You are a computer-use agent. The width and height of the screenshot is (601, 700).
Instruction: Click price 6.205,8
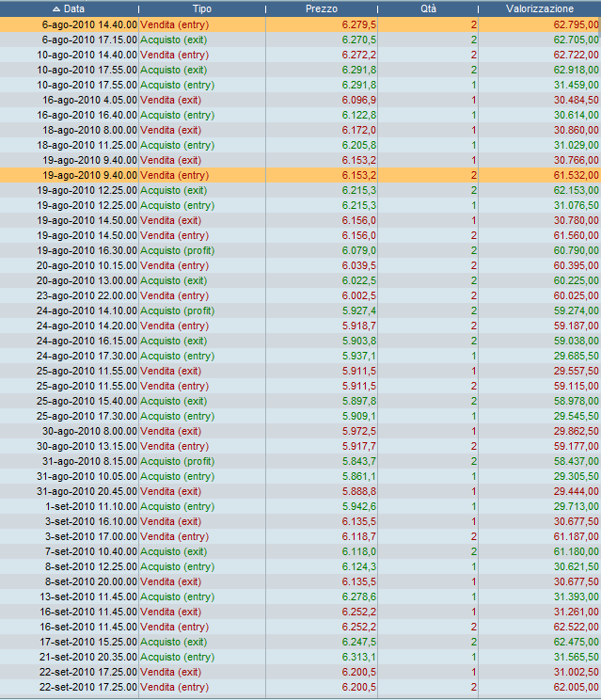coord(359,145)
